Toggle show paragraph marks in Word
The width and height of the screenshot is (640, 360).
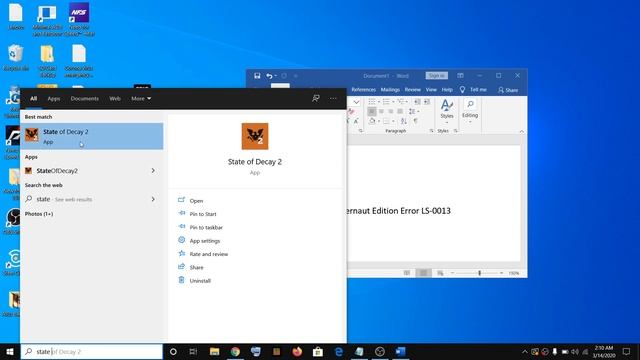(x=416, y=121)
